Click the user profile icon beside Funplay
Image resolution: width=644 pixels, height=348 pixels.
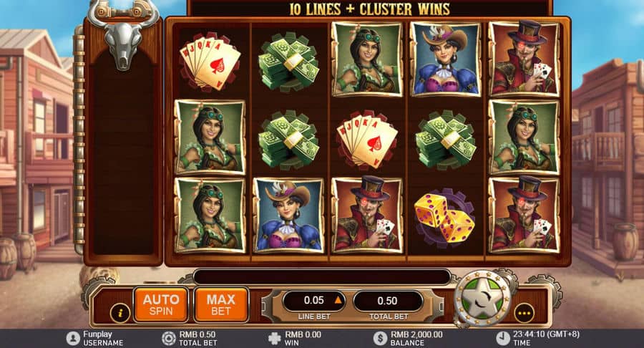click(x=73, y=338)
